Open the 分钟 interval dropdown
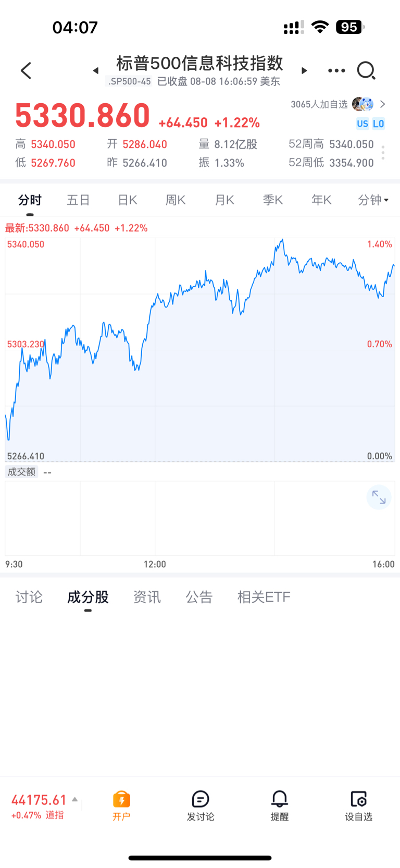The image size is (400, 868). [x=373, y=200]
